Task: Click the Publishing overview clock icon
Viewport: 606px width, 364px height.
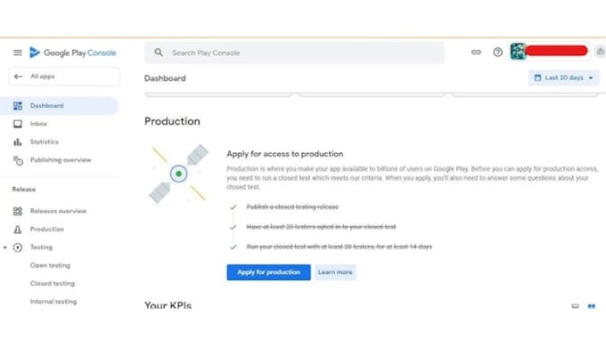Action: [18, 160]
